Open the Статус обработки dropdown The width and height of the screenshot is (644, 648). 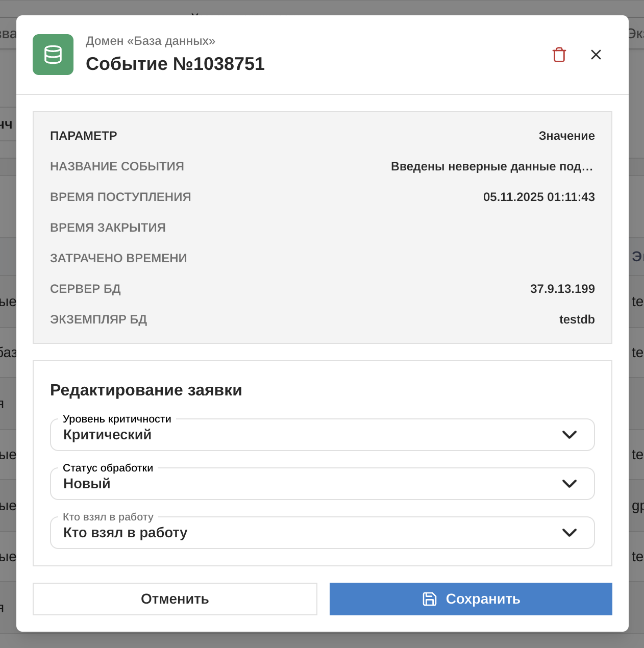click(322, 484)
